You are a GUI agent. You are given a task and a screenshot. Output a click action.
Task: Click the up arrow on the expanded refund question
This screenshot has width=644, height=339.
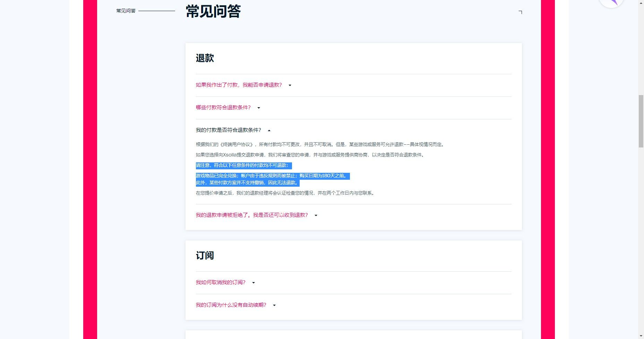click(x=269, y=130)
